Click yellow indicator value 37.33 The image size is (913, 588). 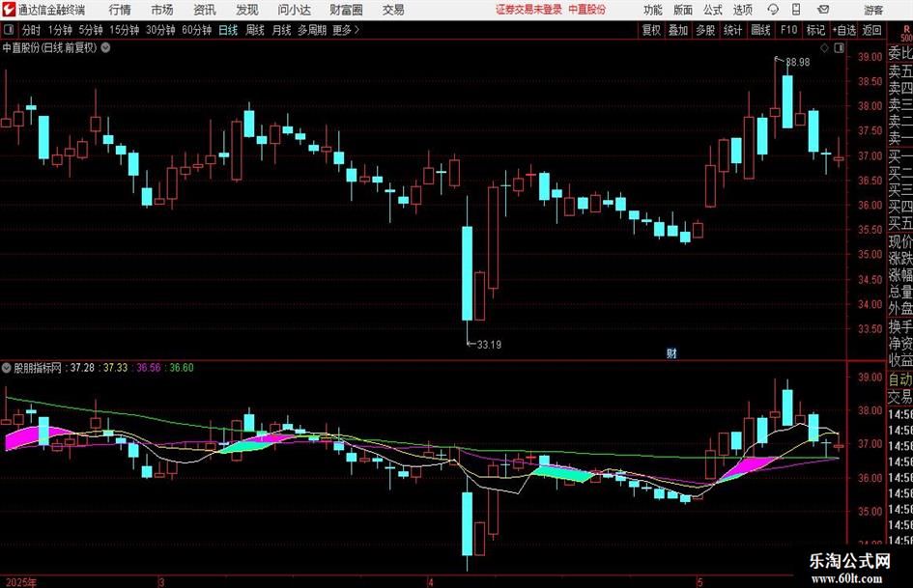point(115,367)
